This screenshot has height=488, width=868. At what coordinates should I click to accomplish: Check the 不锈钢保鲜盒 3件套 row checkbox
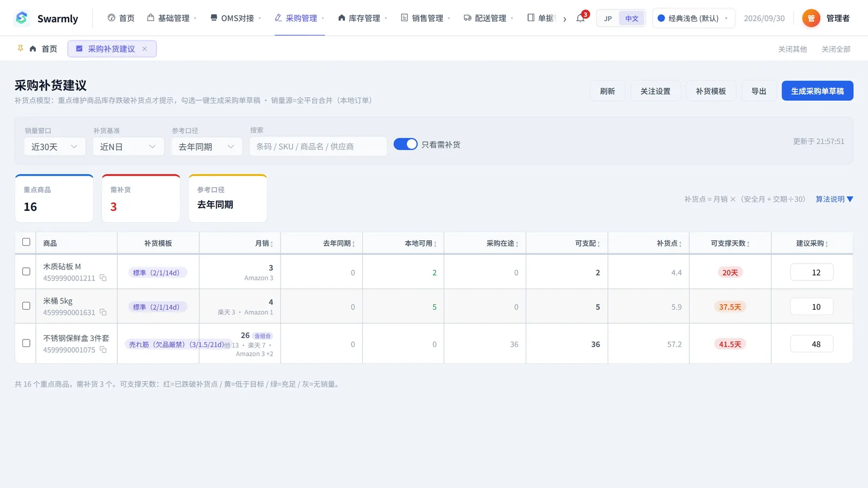(x=26, y=343)
